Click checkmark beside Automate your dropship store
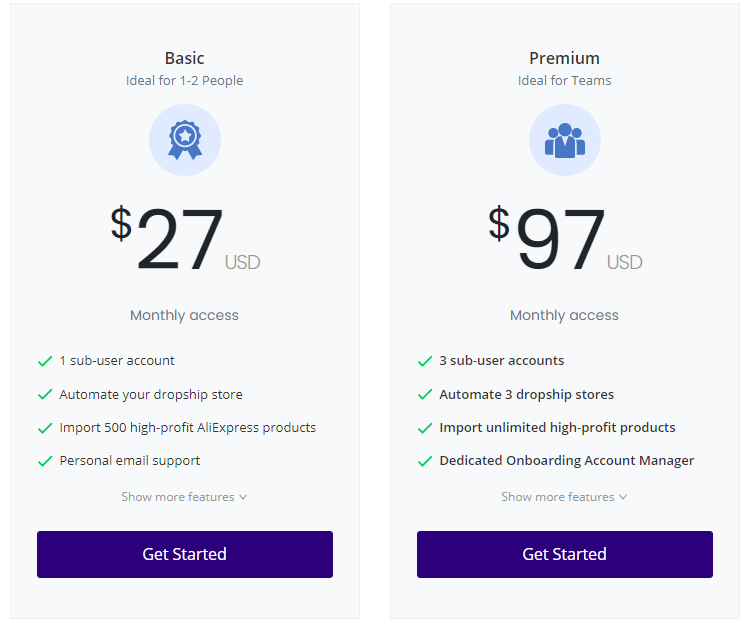This screenshot has width=743, height=624. click(45, 394)
